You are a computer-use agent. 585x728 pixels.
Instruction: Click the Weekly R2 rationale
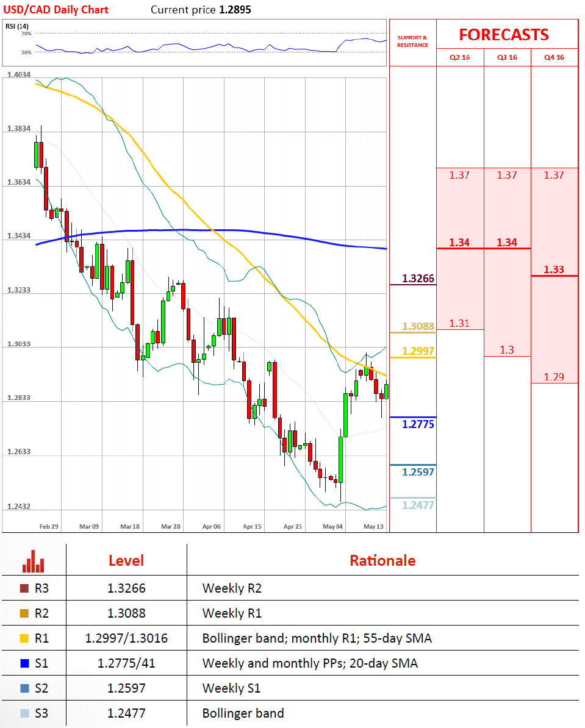pos(232,589)
